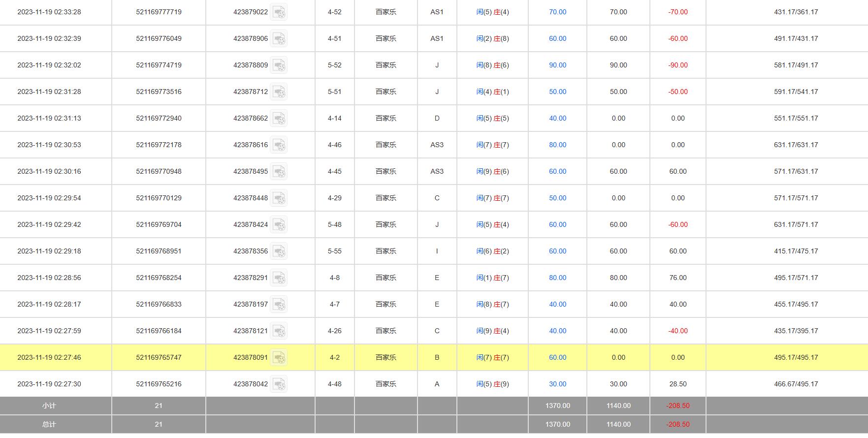The image size is (868, 438).
Task: Open video replay icon for game 423878616
Action: coord(279,145)
